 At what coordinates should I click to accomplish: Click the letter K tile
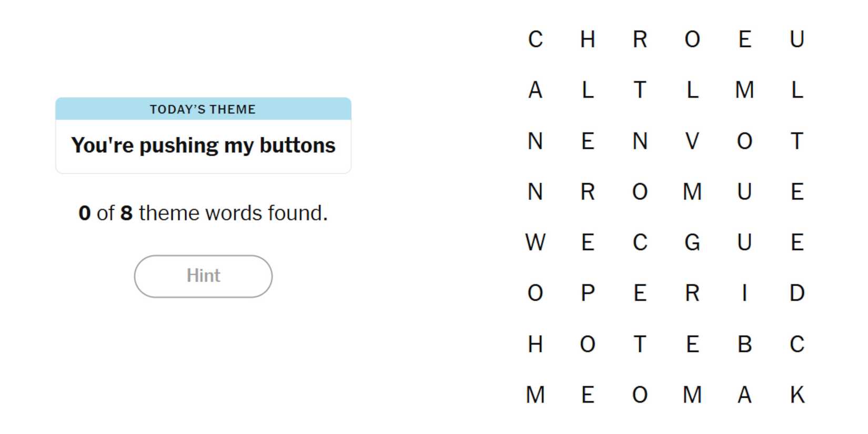click(x=796, y=395)
